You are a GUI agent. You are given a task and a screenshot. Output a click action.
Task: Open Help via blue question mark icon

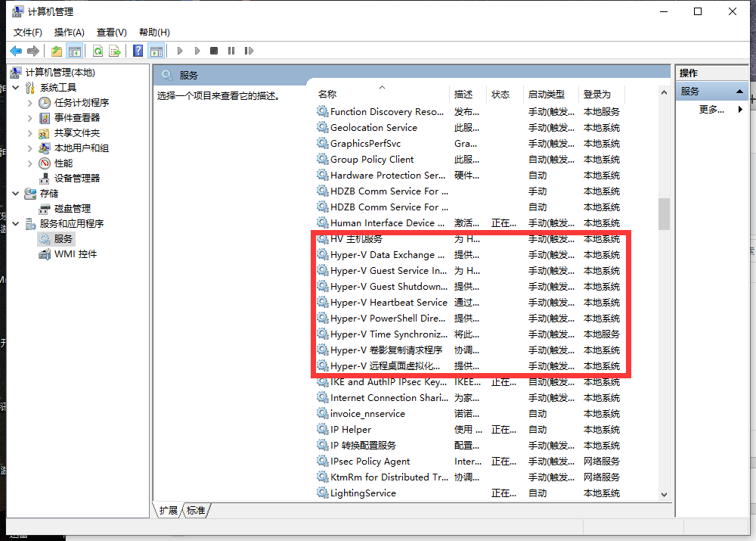point(138,51)
